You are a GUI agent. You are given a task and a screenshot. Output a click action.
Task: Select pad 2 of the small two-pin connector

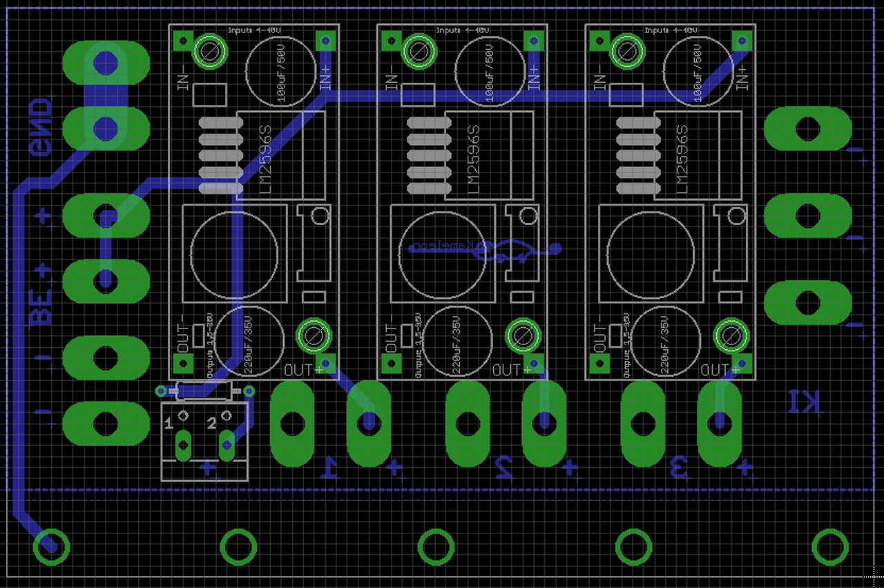click(227, 446)
